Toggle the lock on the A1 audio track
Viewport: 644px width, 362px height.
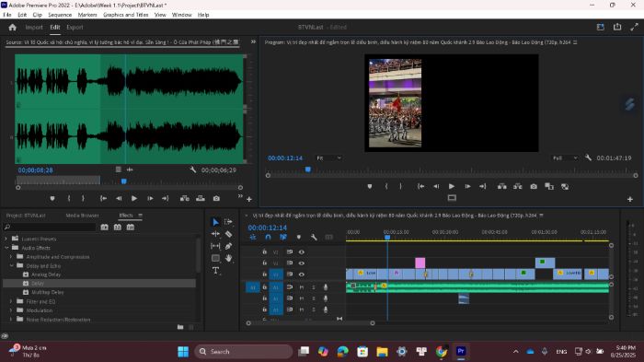click(x=265, y=286)
